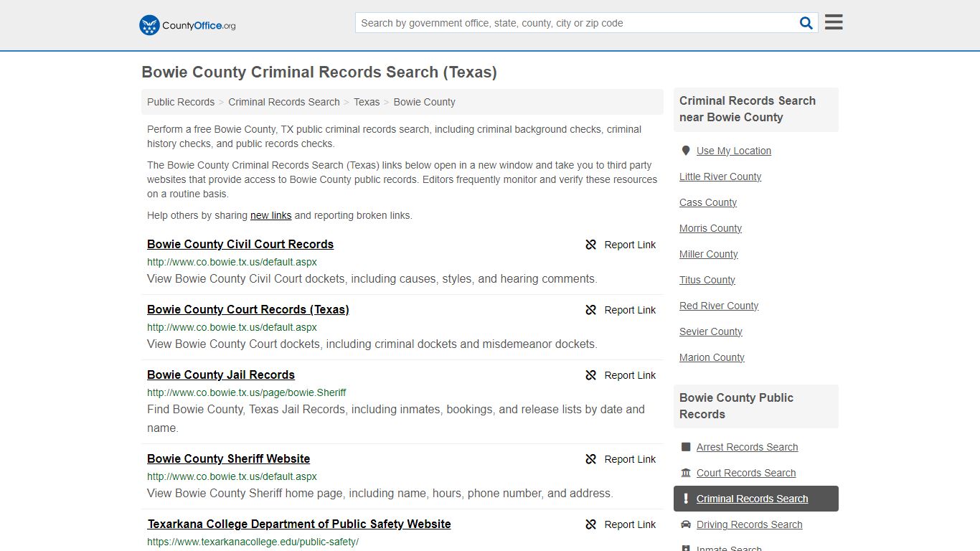The image size is (980, 551).
Task: Click the search magnifier icon
Action: click(806, 23)
